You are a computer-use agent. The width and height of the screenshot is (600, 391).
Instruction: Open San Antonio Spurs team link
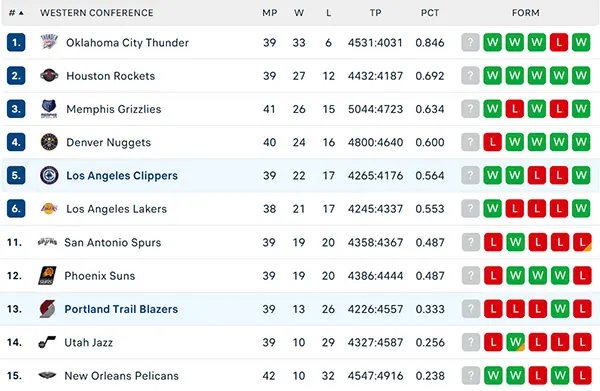point(112,242)
